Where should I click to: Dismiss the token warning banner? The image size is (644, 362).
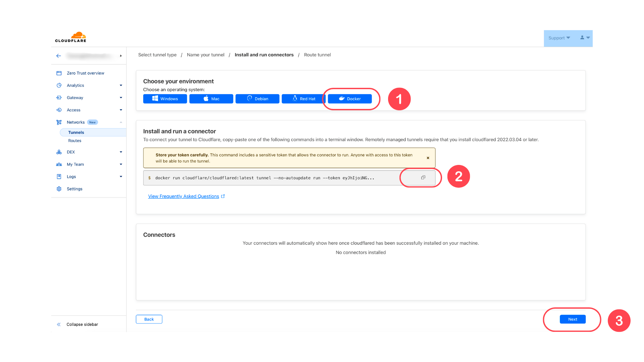pos(428,158)
